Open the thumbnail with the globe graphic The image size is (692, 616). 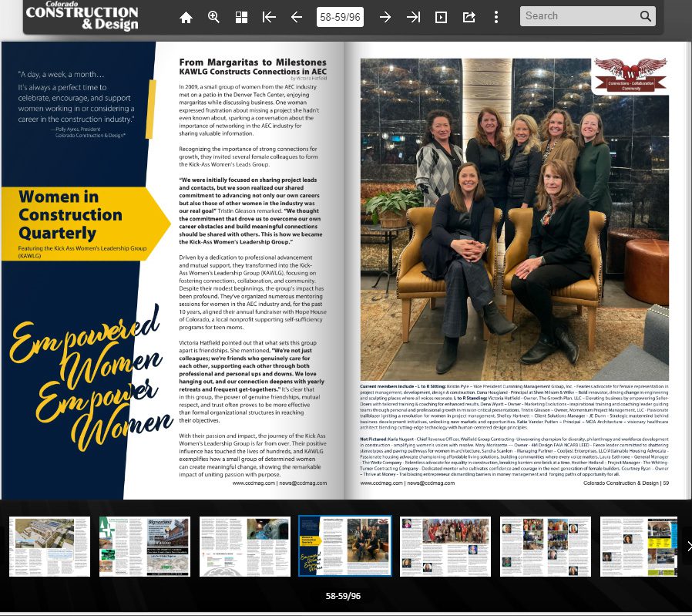(x=245, y=547)
